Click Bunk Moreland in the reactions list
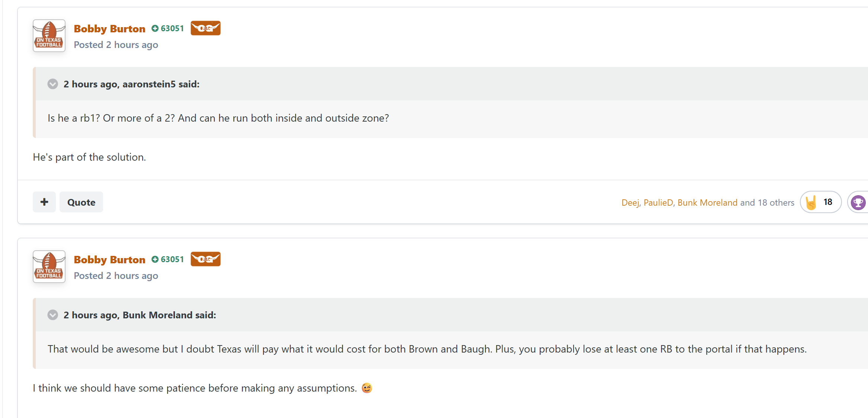 pyautogui.click(x=707, y=203)
